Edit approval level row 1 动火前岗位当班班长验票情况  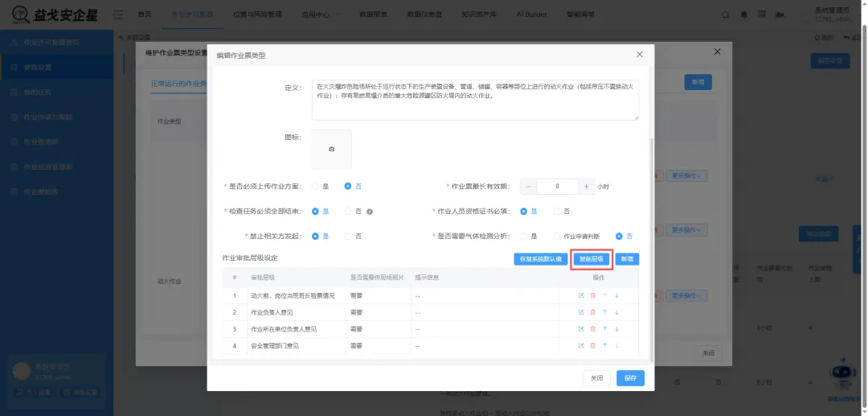[x=581, y=296]
